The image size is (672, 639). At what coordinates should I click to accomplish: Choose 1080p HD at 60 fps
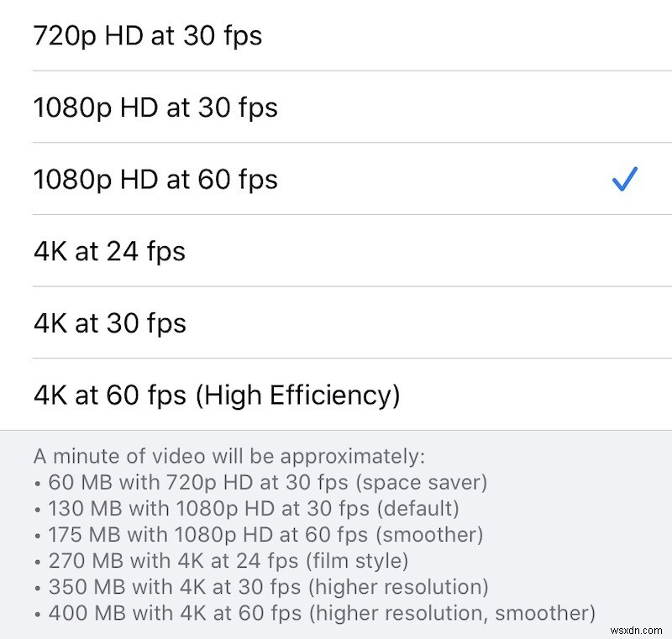156,180
